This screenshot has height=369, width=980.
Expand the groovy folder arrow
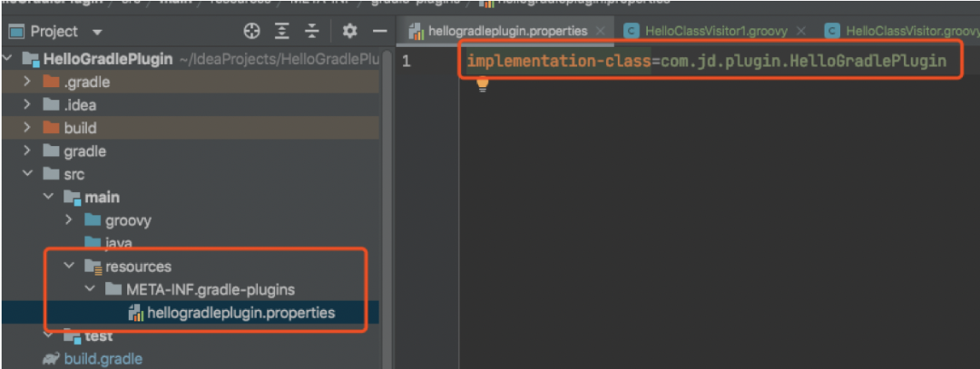(x=69, y=219)
